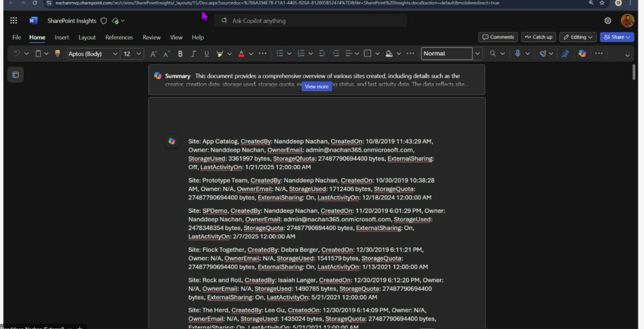Click the blue Share button

(x=617, y=37)
